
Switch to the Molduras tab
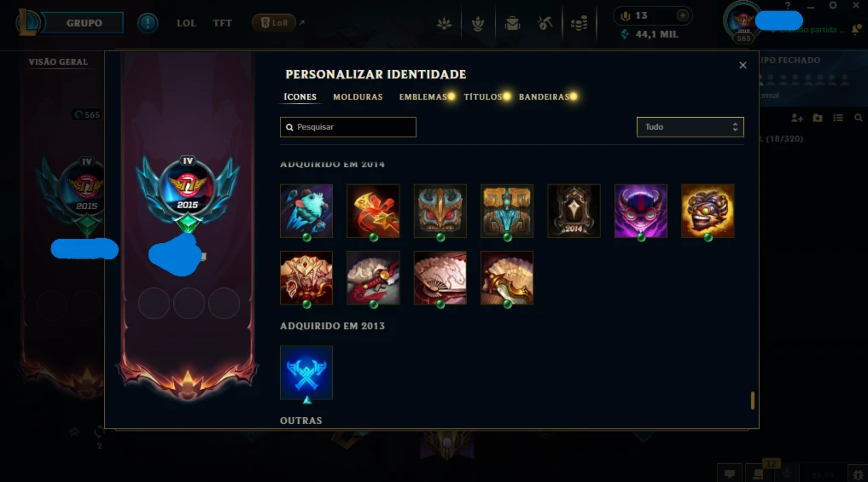pyautogui.click(x=358, y=97)
